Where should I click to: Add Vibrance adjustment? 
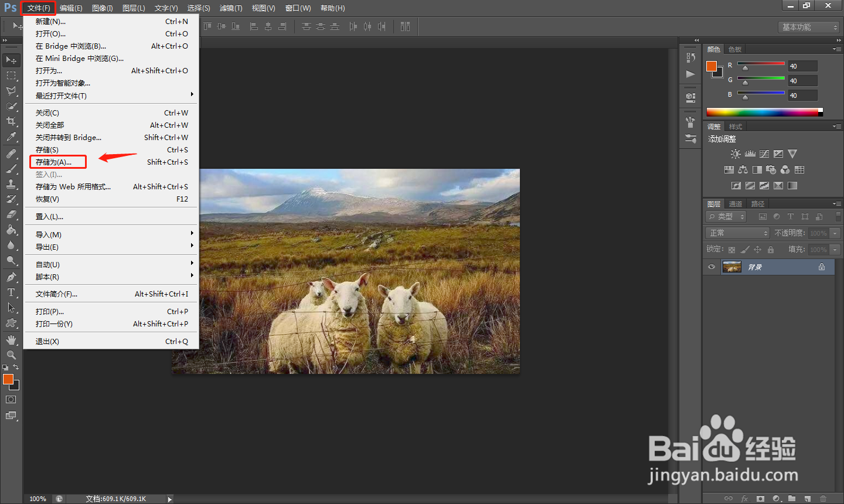click(792, 154)
